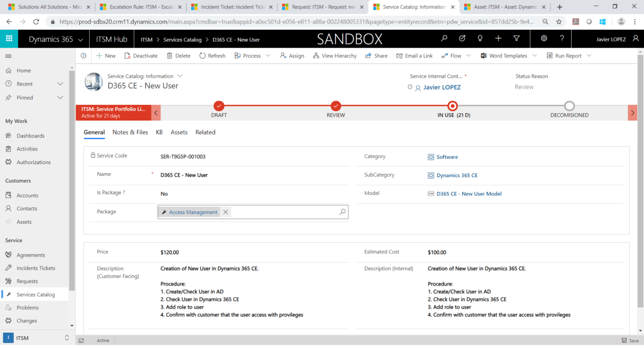This screenshot has height=348, width=644.
Task: Click the open-in-new-window icon in the command bar
Action: pyautogui.click(x=84, y=56)
